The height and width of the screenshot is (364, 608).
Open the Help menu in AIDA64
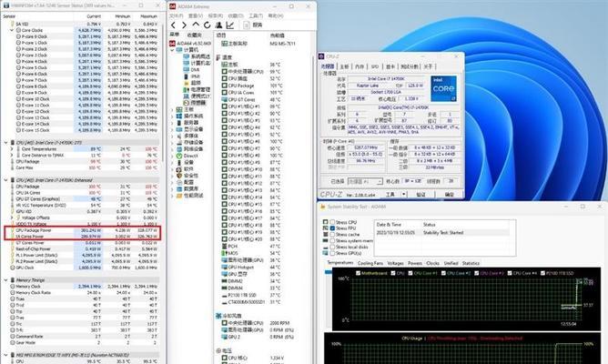click(276, 15)
